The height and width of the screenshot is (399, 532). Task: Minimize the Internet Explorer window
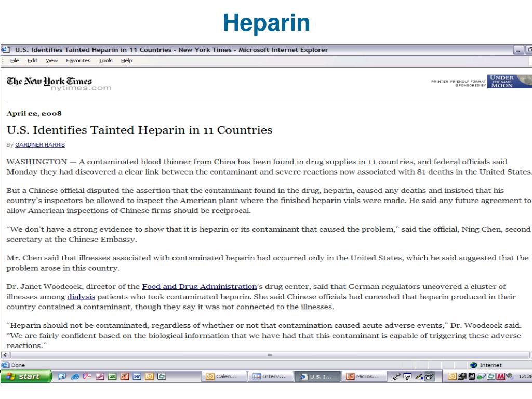(x=518, y=50)
